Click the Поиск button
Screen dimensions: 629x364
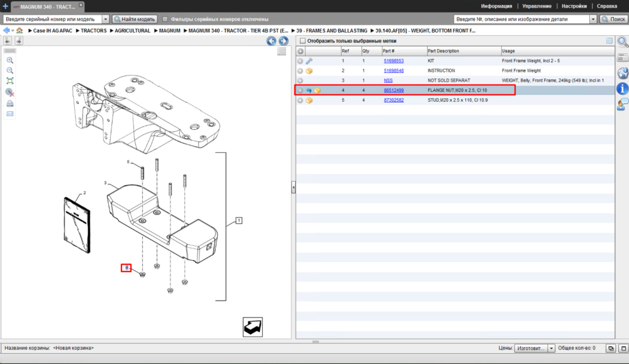point(613,19)
